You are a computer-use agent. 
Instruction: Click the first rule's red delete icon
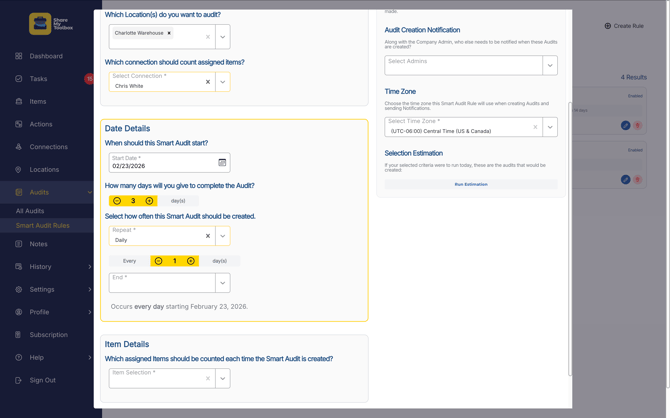tap(638, 125)
